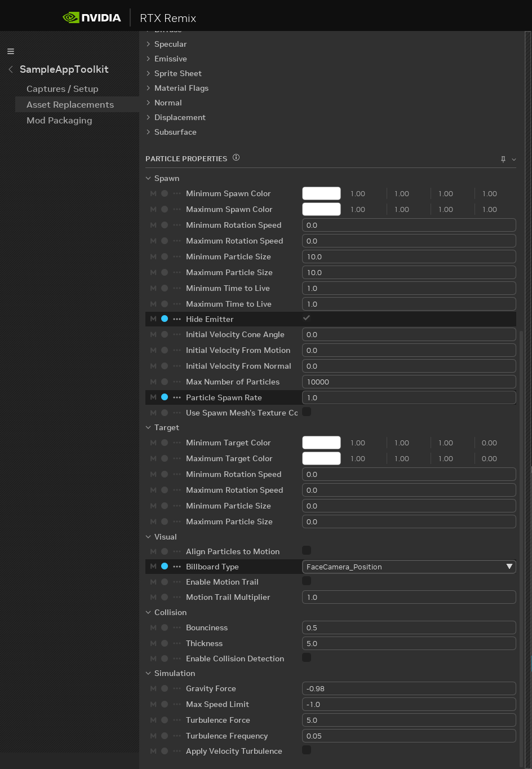The height and width of the screenshot is (769, 532).
Task: Select the Asset Replacements sidebar item
Action: coord(70,105)
